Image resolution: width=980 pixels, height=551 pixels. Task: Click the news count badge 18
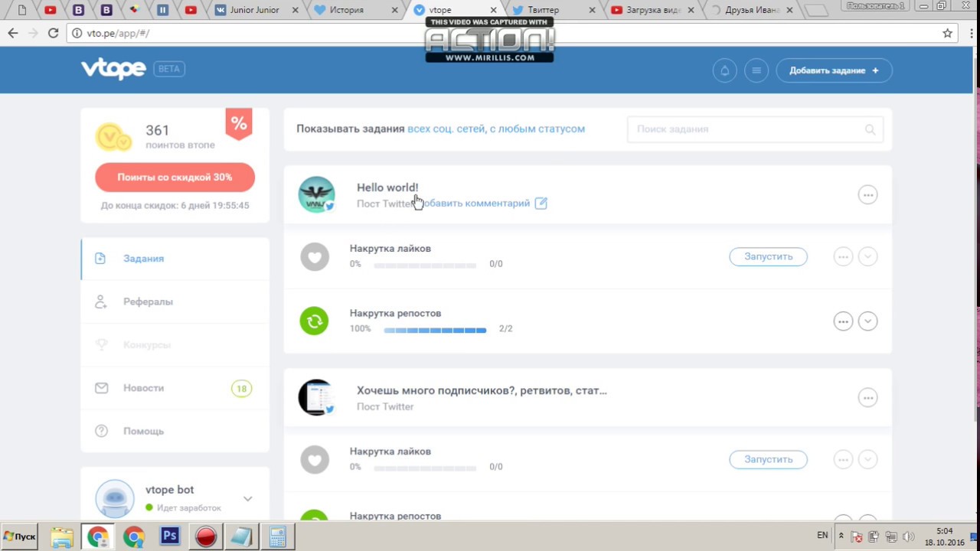(x=241, y=389)
